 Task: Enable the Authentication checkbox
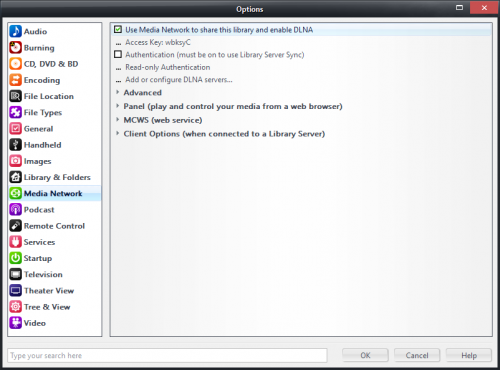pos(118,54)
